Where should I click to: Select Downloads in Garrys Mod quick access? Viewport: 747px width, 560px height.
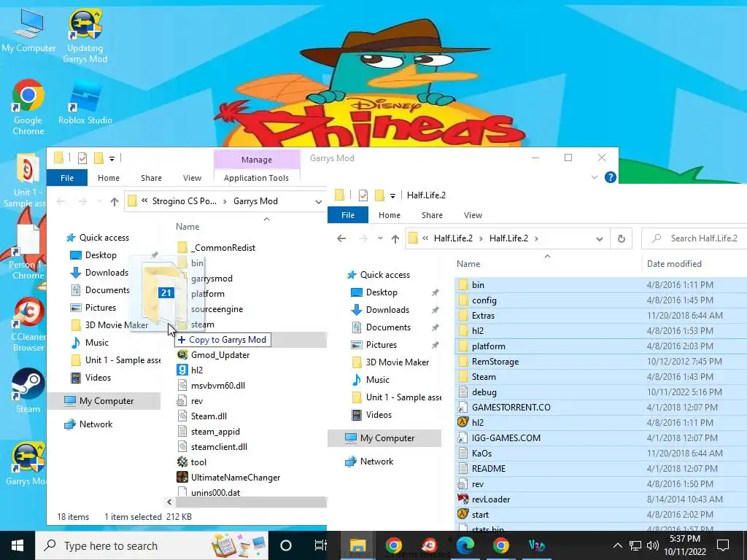(x=107, y=273)
